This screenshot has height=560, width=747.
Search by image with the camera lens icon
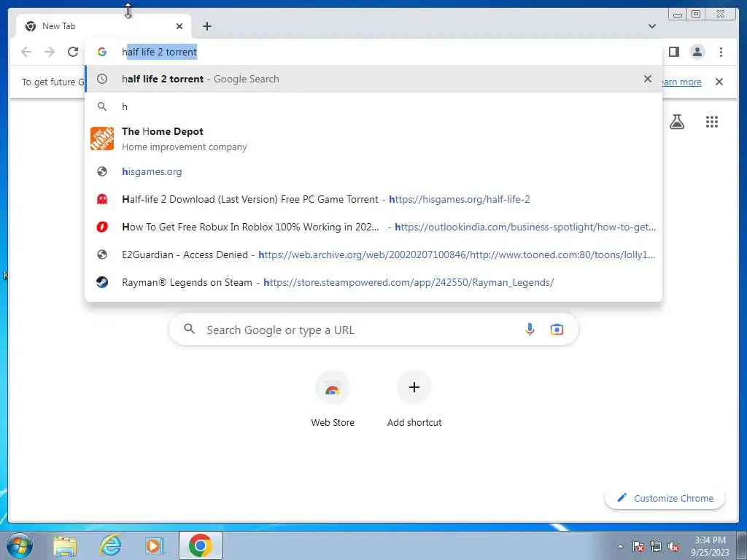557,329
